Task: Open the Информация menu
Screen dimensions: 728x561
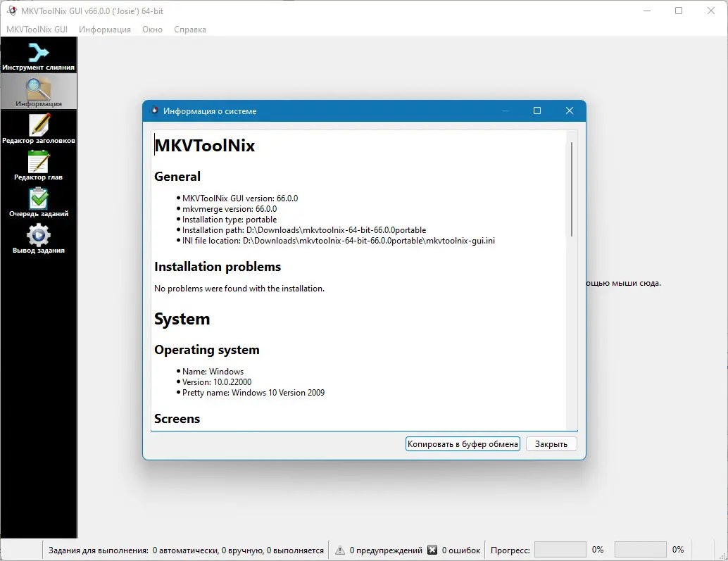Action: [x=105, y=30]
